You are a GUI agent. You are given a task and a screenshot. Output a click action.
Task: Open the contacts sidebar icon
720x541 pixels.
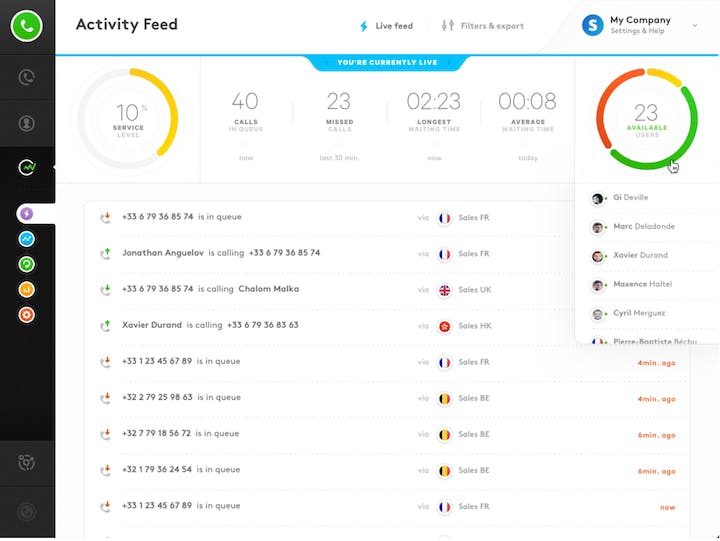[x=27, y=123]
